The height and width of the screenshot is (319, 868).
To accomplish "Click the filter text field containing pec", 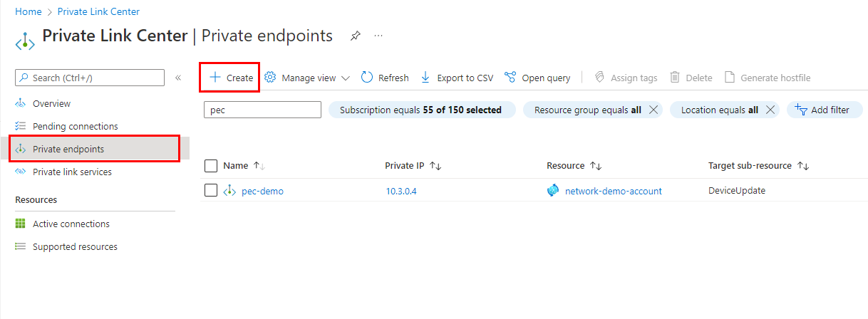I will [x=262, y=110].
